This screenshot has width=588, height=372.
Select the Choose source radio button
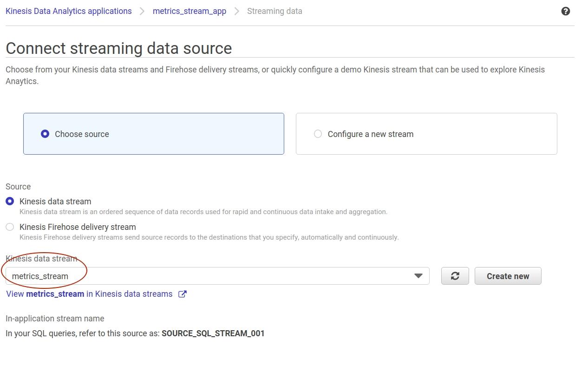coord(45,134)
